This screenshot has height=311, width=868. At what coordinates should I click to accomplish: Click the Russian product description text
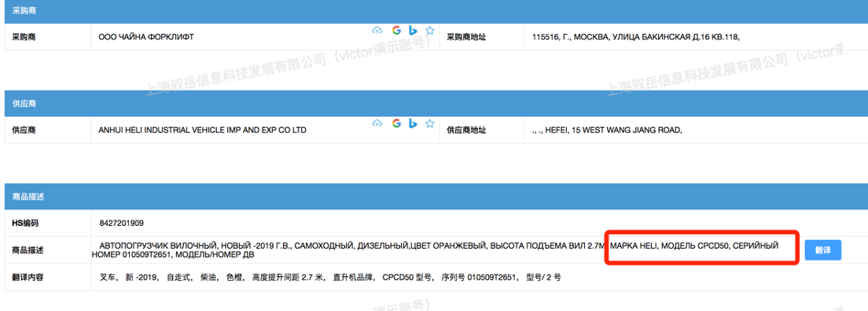[x=435, y=250]
